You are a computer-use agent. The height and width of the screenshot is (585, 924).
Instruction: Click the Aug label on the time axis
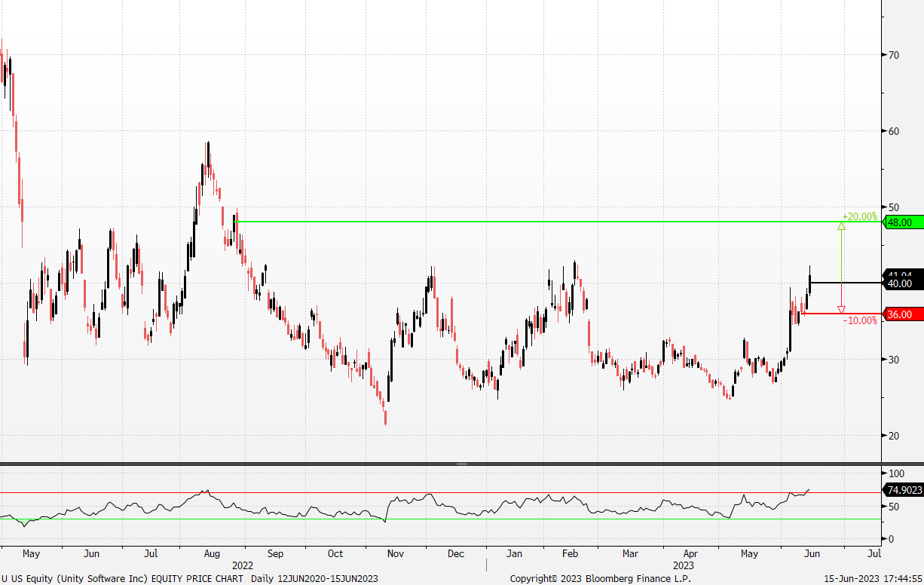[x=211, y=554]
